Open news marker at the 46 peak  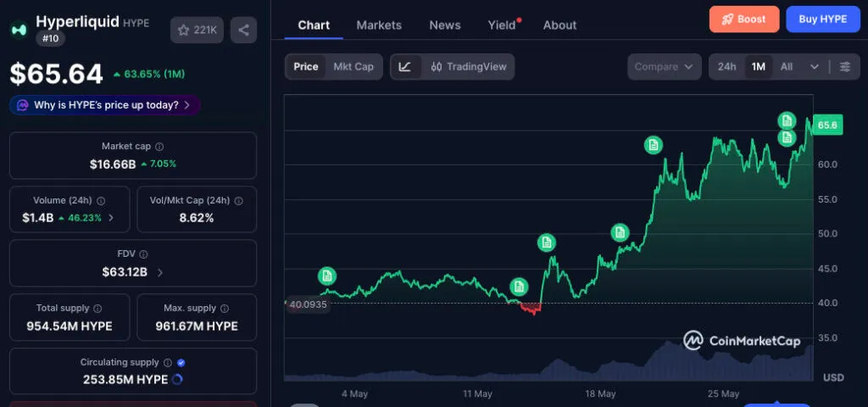(x=547, y=243)
